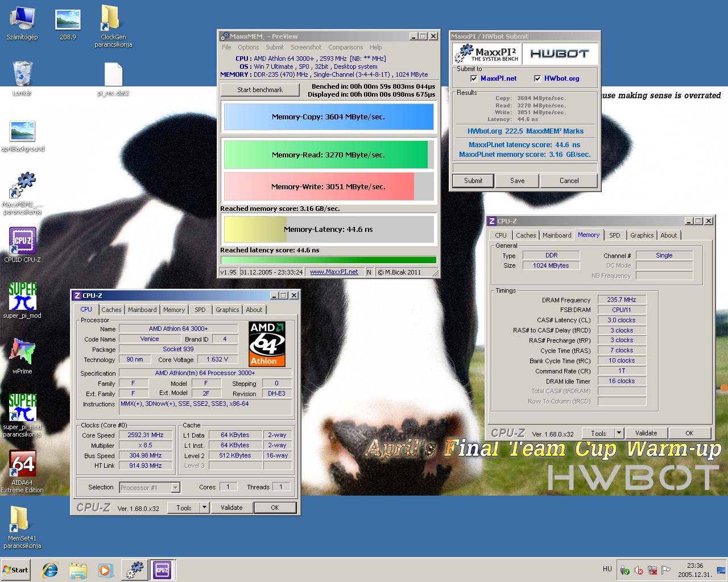
Task: Launch wPrime desktop icon
Action: (x=22, y=356)
